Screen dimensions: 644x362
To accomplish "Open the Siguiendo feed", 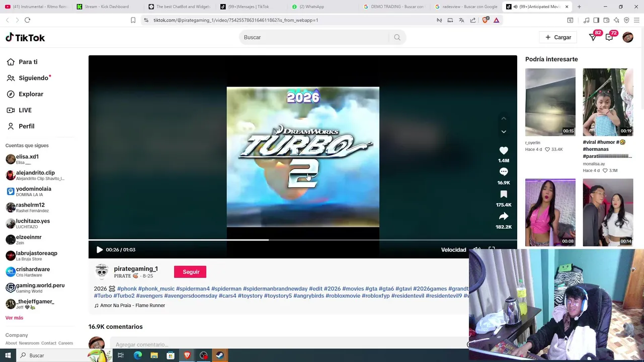I will point(28,78).
